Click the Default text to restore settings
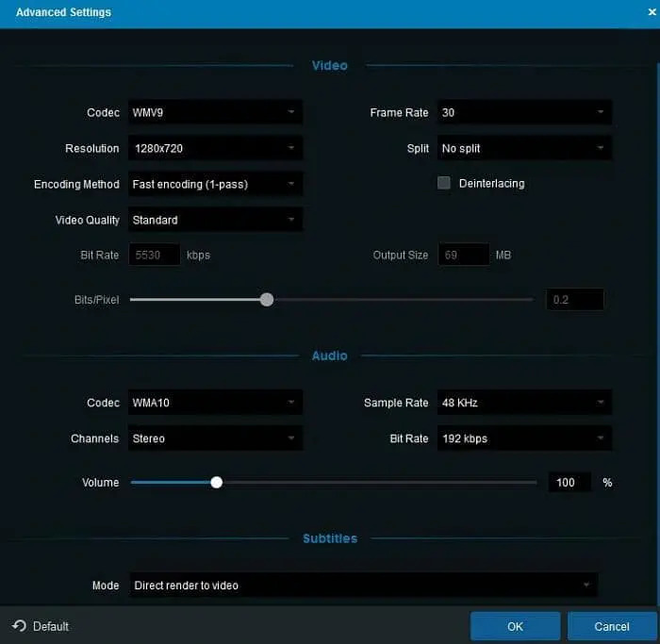Screen dimensions: 660x644 coord(51,626)
